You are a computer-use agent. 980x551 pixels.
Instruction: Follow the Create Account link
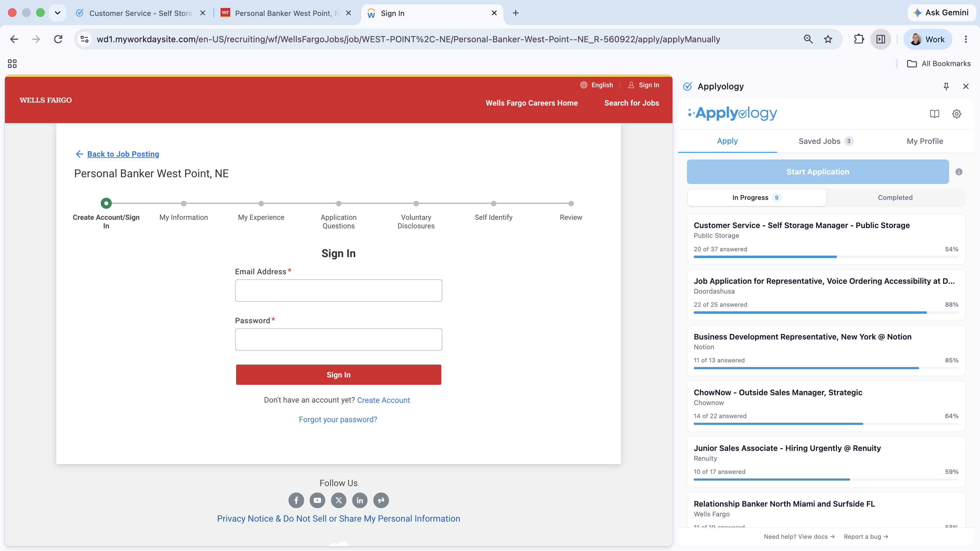click(383, 400)
